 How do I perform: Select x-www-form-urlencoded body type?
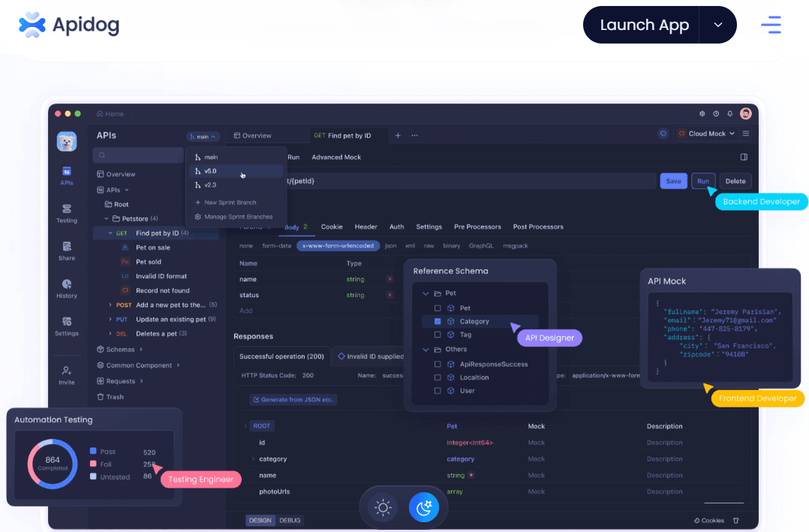pyautogui.click(x=338, y=245)
